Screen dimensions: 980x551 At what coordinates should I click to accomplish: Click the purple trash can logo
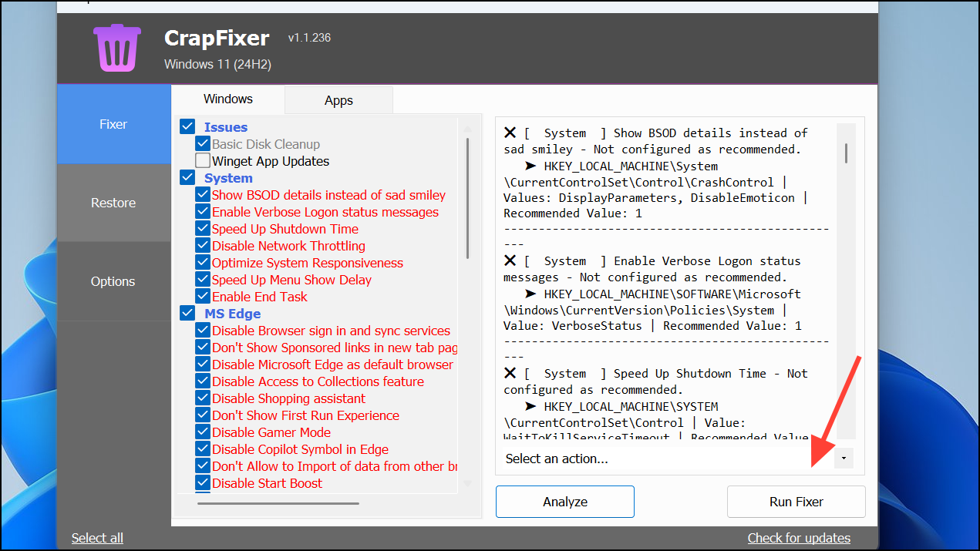point(117,47)
